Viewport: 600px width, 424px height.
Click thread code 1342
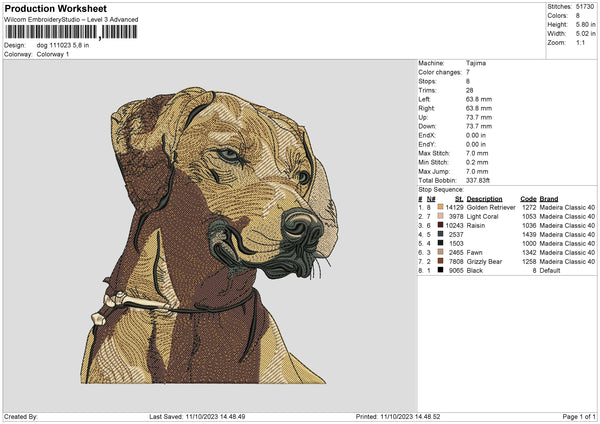coord(529,253)
